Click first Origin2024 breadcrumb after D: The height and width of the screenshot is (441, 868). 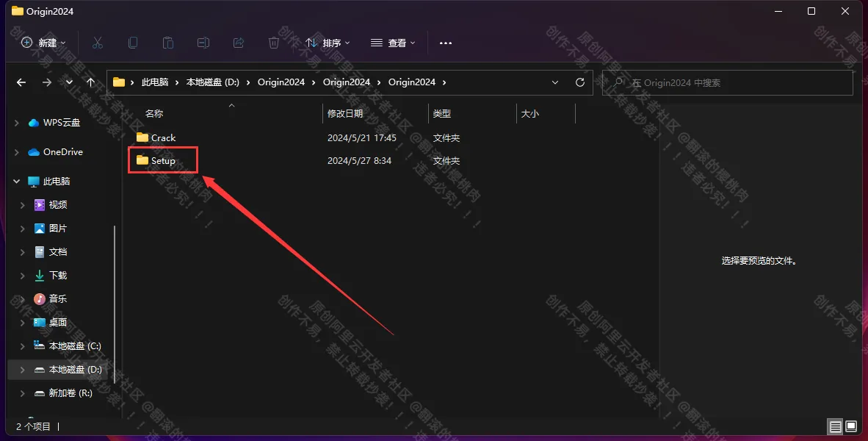pyautogui.click(x=281, y=82)
